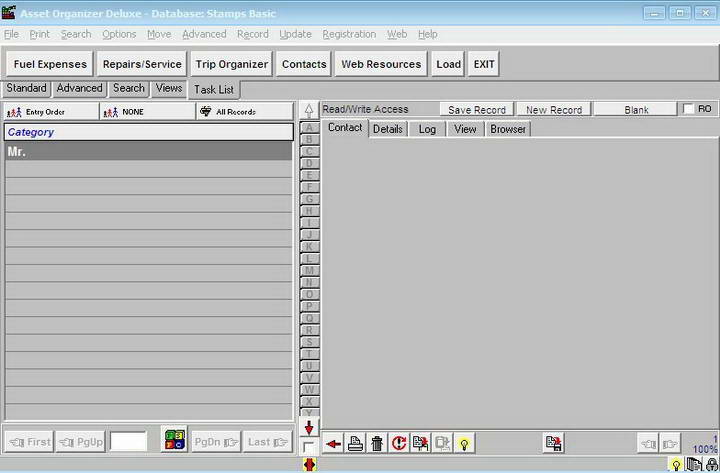Screen dimensions: 720x473
Task: Click the right-pointing hand icon beside 100%
Action: pos(670,444)
